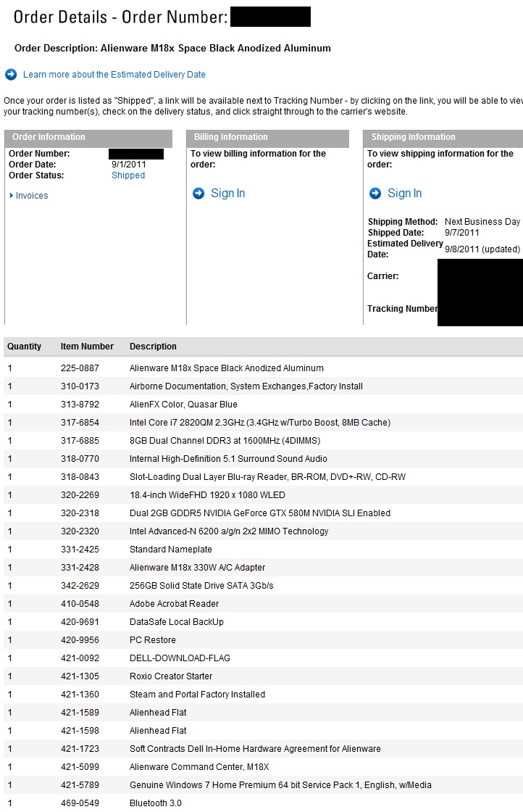Image resolution: width=523 pixels, height=812 pixels.
Task: Click Sign In under Billing Information
Action: (x=228, y=193)
